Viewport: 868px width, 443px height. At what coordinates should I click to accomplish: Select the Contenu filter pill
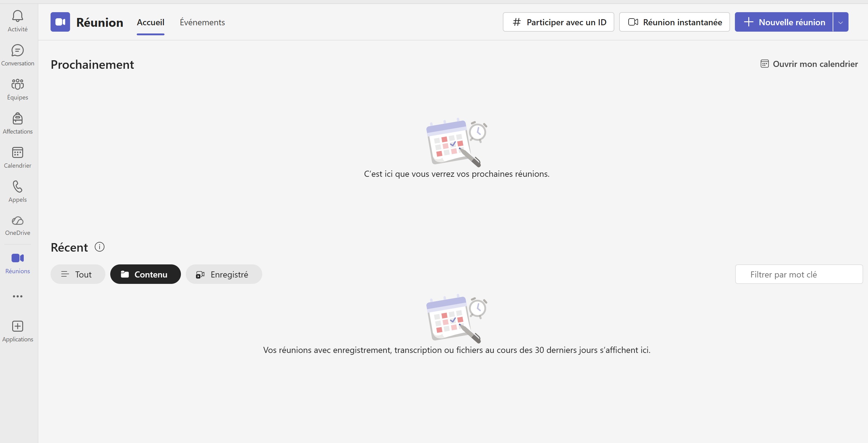point(145,274)
